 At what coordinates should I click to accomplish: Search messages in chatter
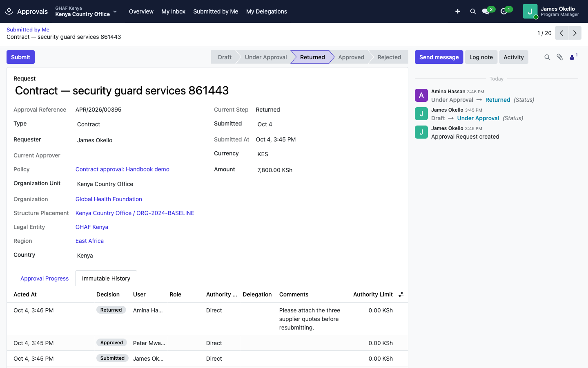(x=547, y=57)
